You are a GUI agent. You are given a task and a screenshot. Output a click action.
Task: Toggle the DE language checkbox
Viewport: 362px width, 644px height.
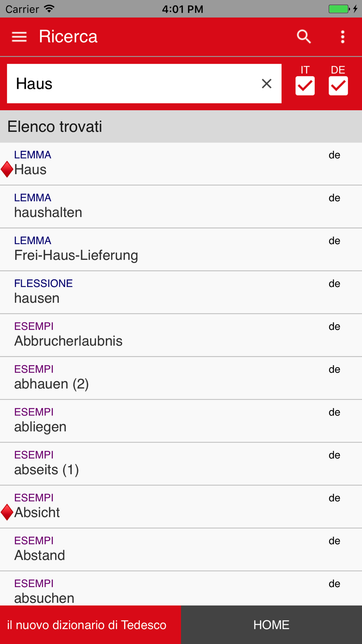(338, 86)
